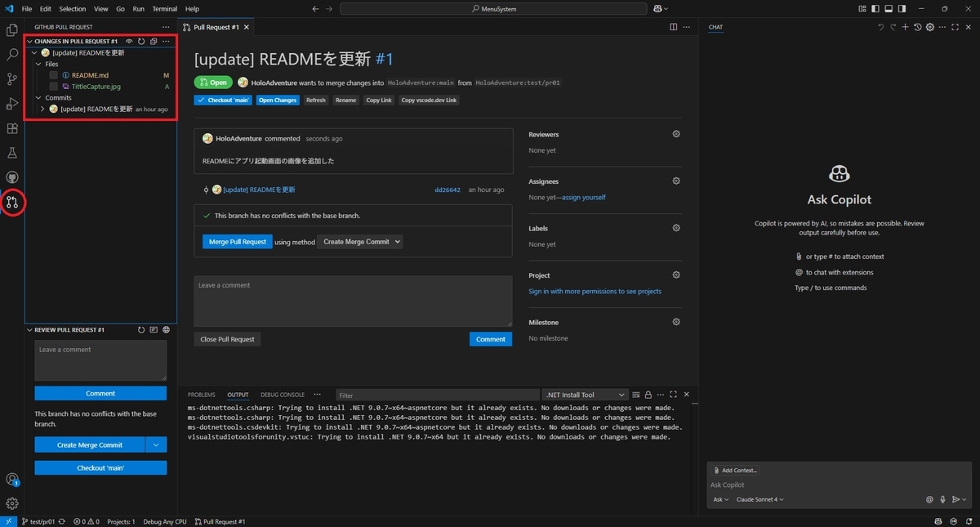The height and width of the screenshot is (527, 980).
Task: Open chat history in Copilot panel
Action: pyautogui.click(x=917, y=26)
